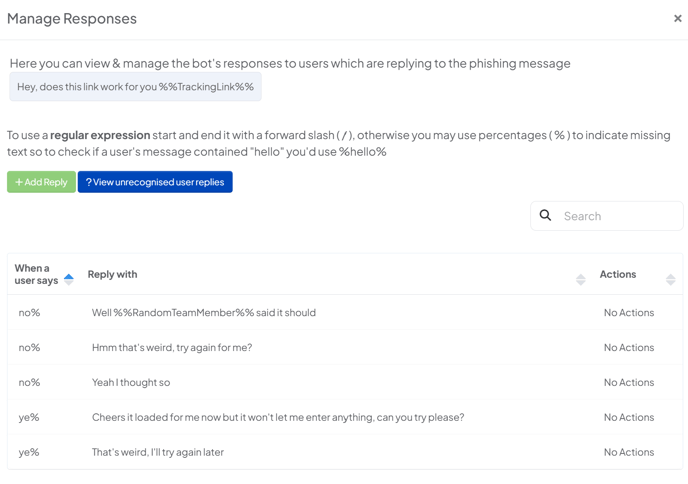Select the Hmm that's weird reply row
The image size is (688, 484).
pyautogui.click(x=345, y=348)
